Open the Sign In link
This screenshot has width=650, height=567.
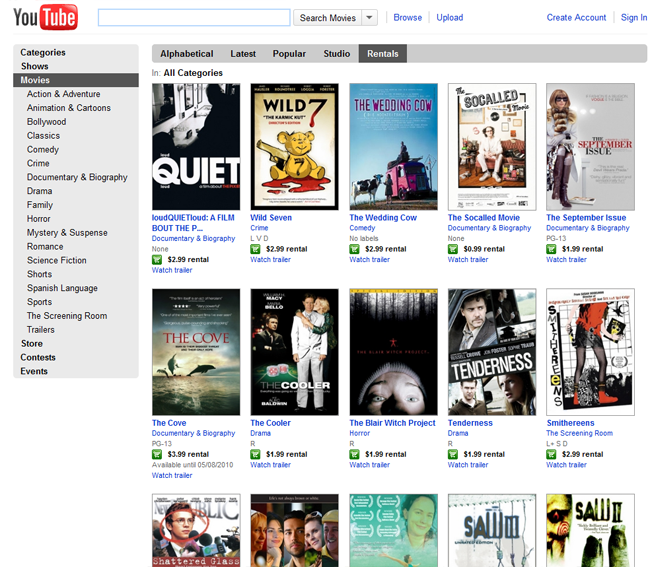[x=634, y=18]
